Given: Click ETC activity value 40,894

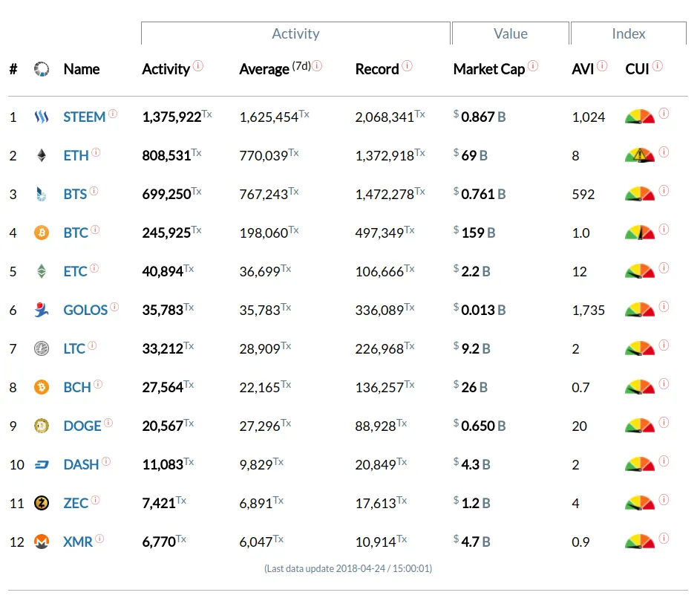Looking at the screenshot, I should click(x=163, y=271).
